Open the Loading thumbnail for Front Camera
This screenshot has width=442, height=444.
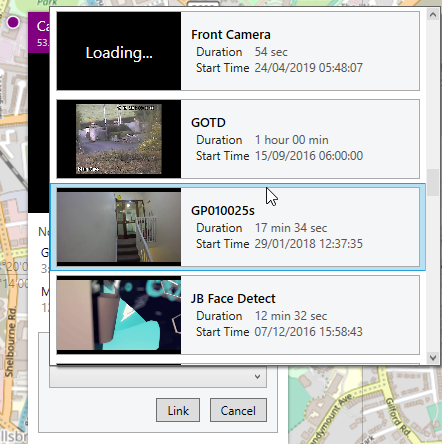119,51
